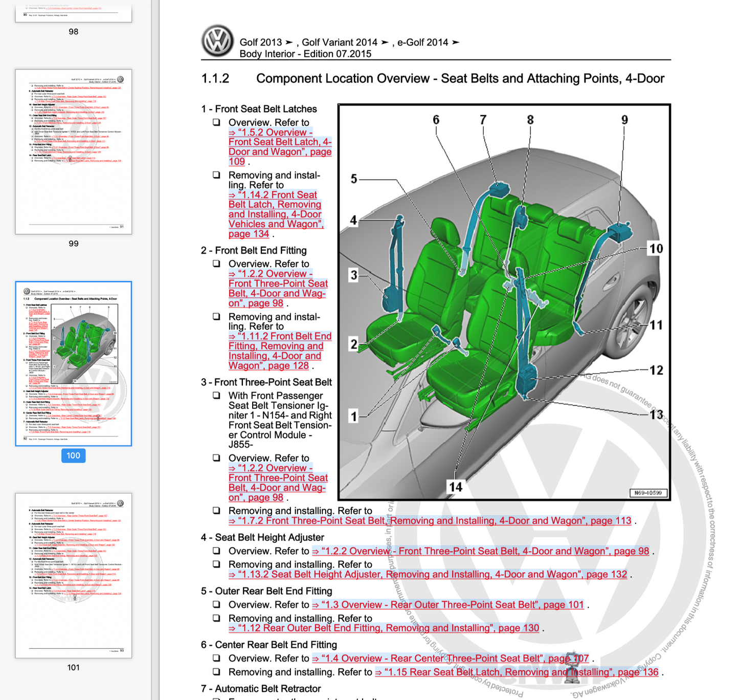The image size is (739, 700).
Task: Jump to the "1.15 Rear Seat Belt Latch" page 136 link
Action: (x=517, y=672)
